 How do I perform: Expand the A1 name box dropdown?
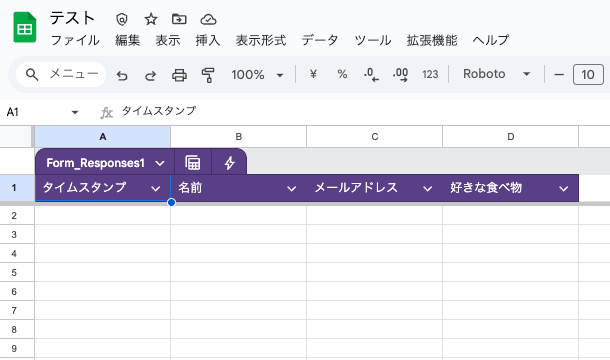[x=75, y=112]
